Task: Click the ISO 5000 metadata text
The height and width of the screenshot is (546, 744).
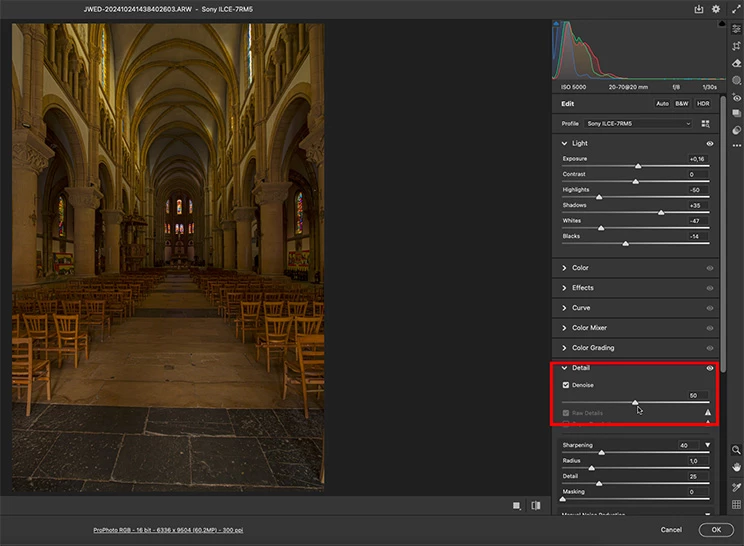Action: tap(573, 87)
